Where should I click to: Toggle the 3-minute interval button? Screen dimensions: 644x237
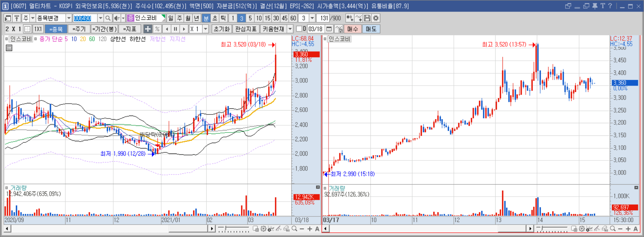point(241,18)
